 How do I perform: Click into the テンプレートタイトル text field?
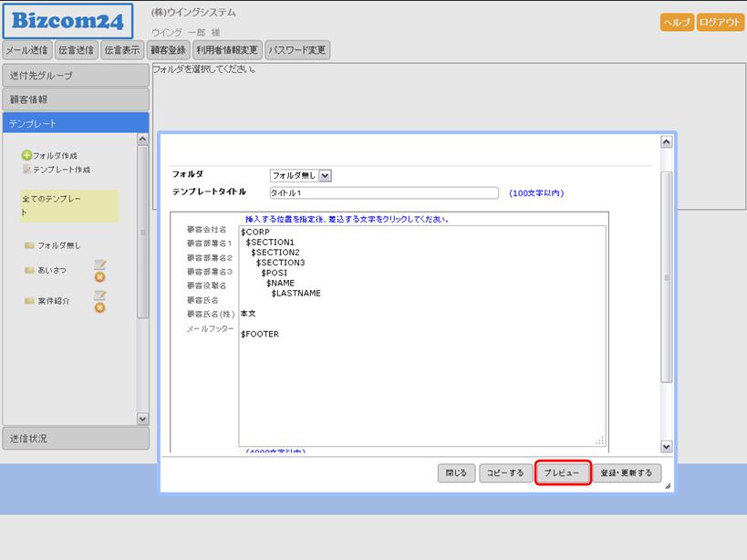383,193
